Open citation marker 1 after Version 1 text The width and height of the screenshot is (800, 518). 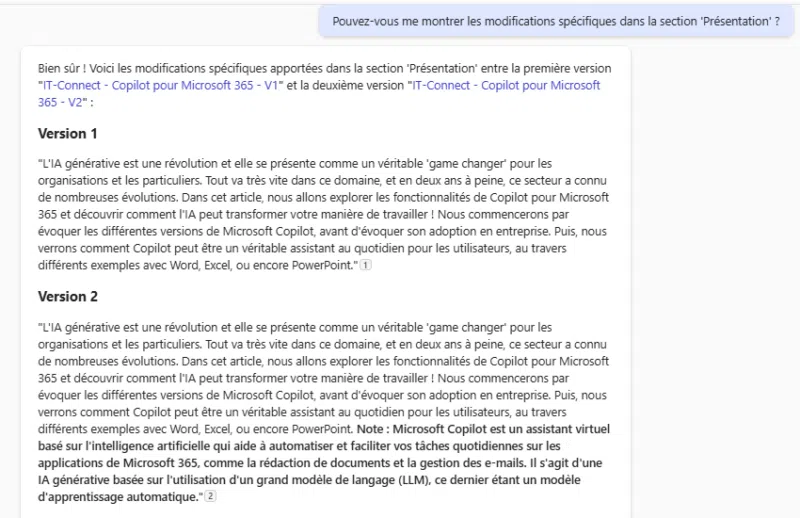[365, 265]
